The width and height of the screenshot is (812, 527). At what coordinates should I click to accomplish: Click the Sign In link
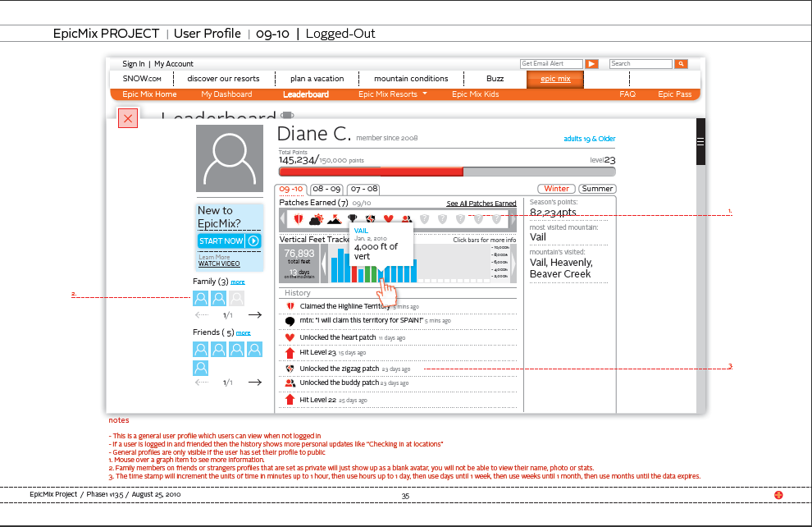pyautogui.click(x=134, y=64)
